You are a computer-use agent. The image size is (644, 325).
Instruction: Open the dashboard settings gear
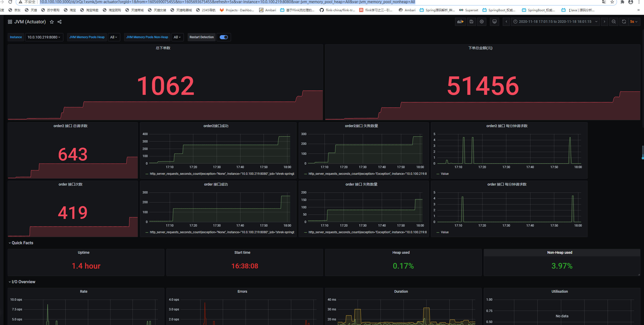(x=482, y=22)
